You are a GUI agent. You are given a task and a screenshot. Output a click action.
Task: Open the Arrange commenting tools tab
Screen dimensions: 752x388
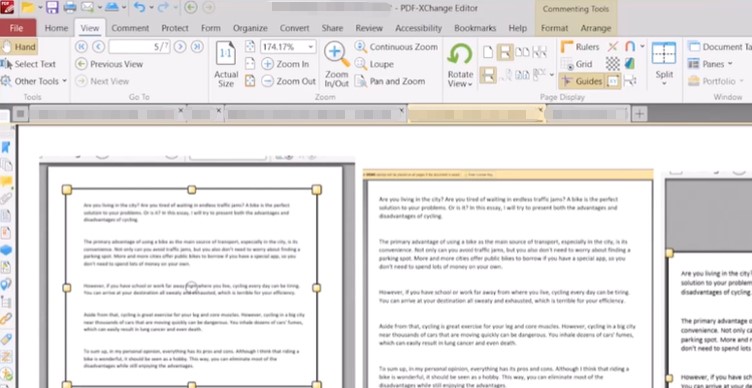tap(596, 28)
